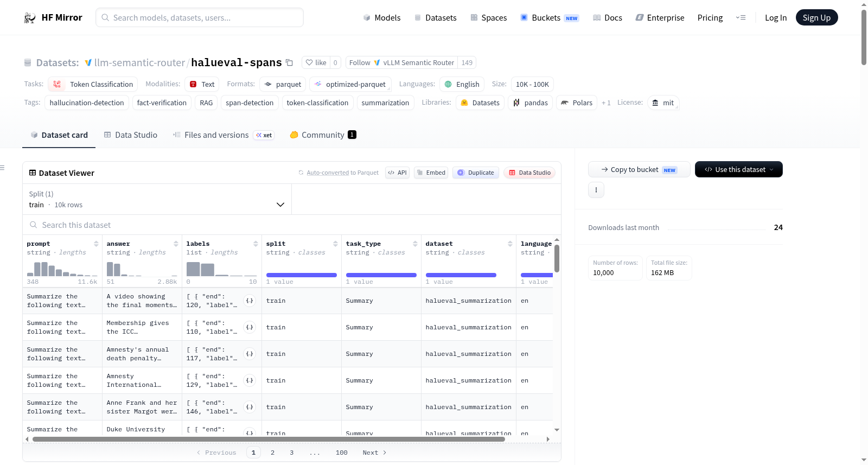Open the Enterprise page
This screenshot has height=465, width=868.
point(660,17)
